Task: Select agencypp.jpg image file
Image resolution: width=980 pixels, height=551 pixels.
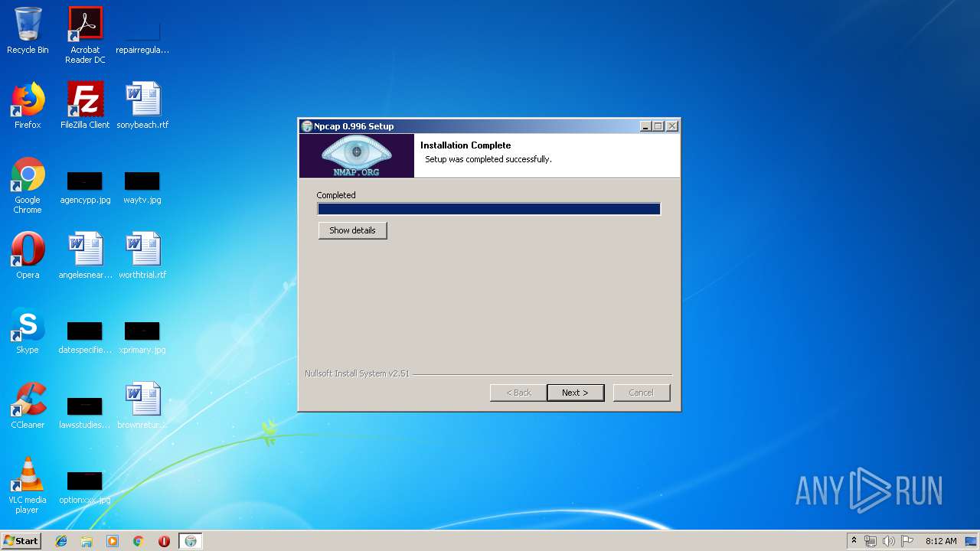Action: [x=85, y=187]
